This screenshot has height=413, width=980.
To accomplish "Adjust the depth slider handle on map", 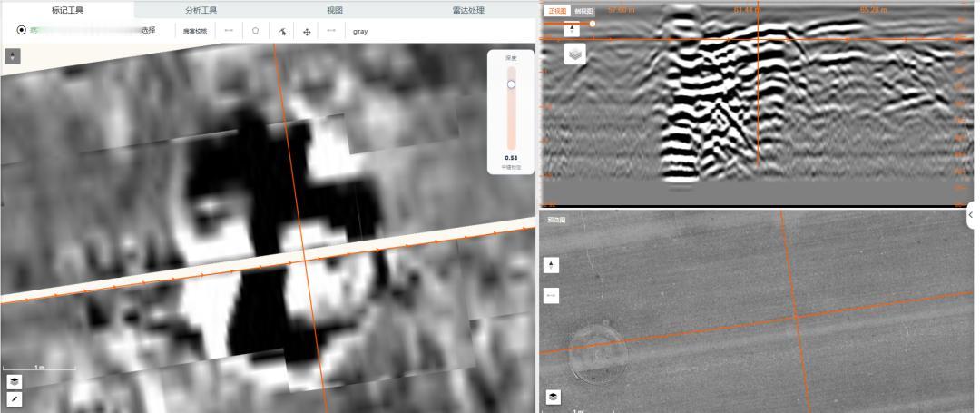I will point(511,84).
